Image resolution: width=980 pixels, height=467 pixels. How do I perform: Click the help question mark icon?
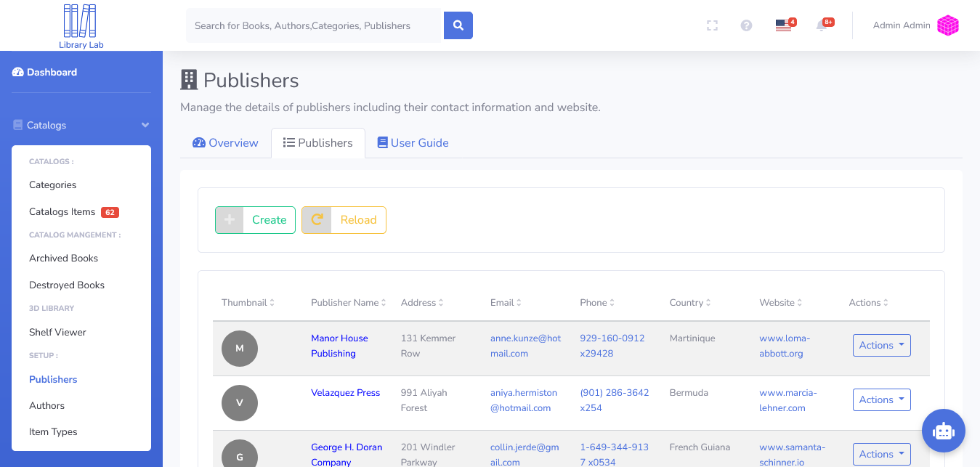pos(746,25)
